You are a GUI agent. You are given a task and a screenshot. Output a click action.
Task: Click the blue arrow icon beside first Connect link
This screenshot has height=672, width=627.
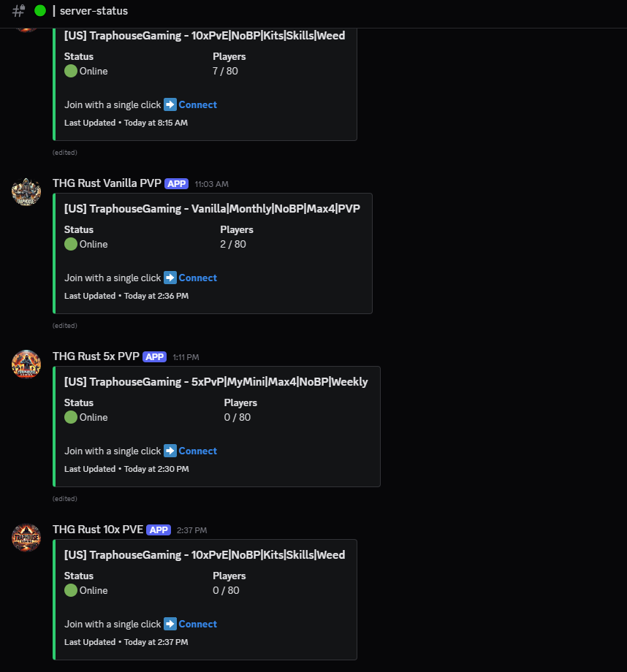coord(170,104)
